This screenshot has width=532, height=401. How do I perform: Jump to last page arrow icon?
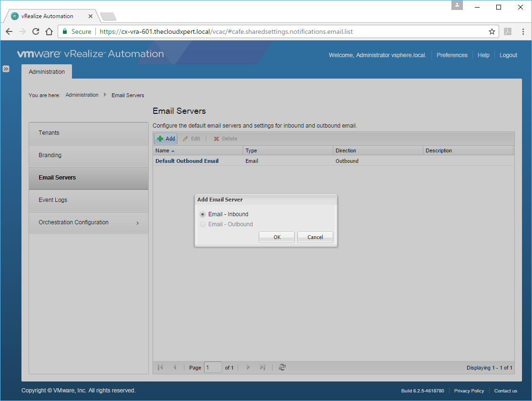262,367
